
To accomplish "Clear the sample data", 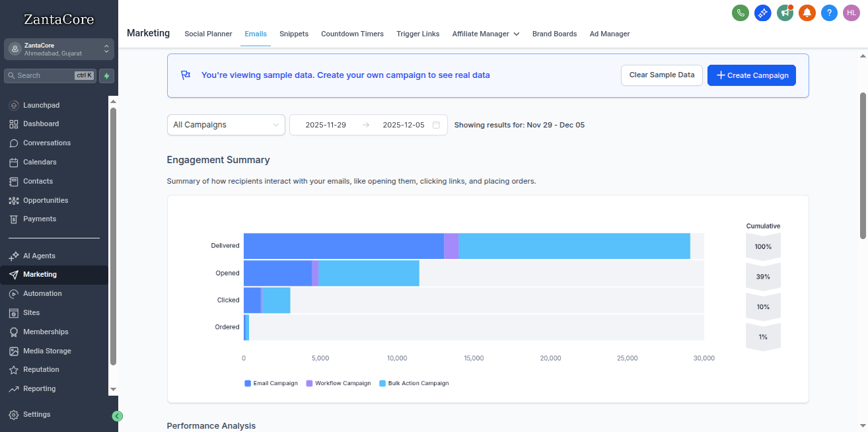I will click(x=661, y=75).
